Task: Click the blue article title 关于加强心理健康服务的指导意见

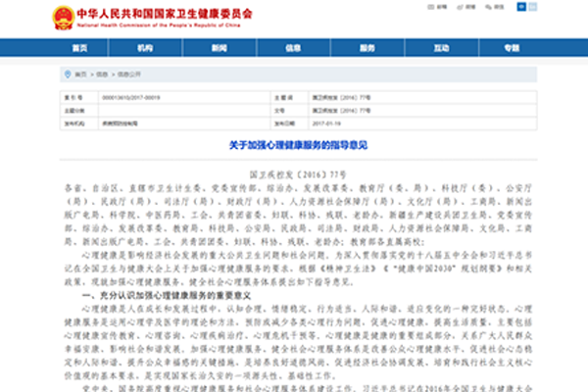Action: coord(293,145)
